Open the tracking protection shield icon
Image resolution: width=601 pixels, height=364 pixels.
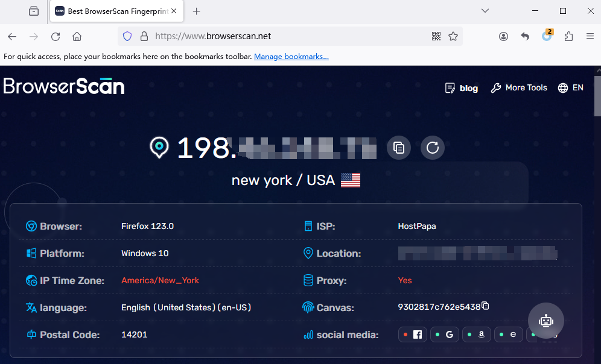127,36
